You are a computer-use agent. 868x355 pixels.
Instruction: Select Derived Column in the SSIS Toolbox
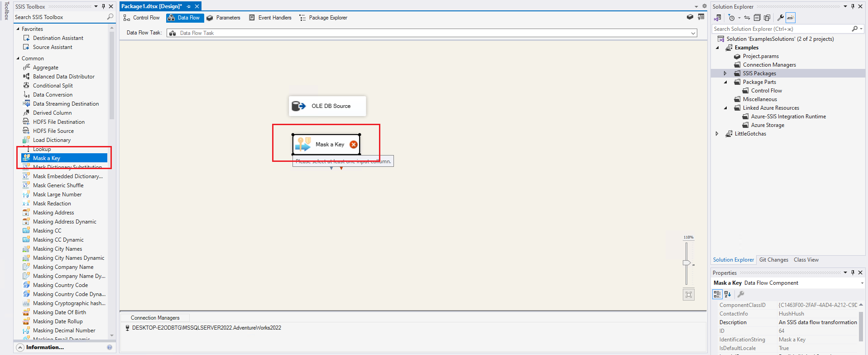coord(52,113)
